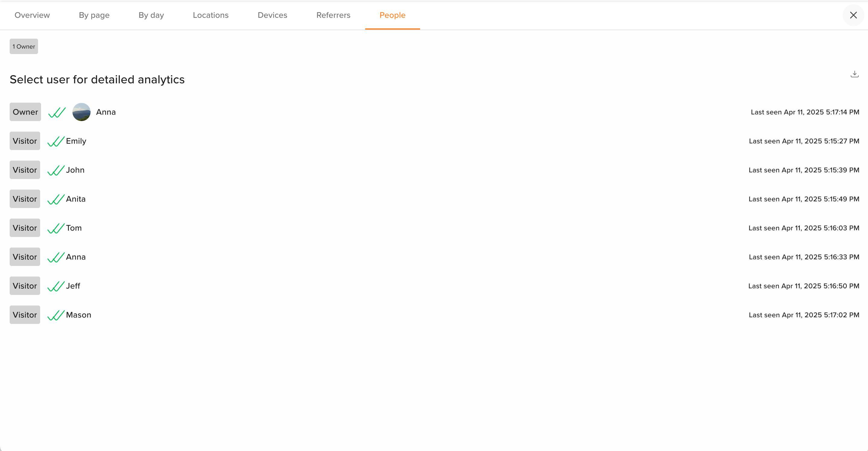Click Last seen 5:15:27 PM timestamp
This screenshot has height=451, width=868.
click(804, 141)
